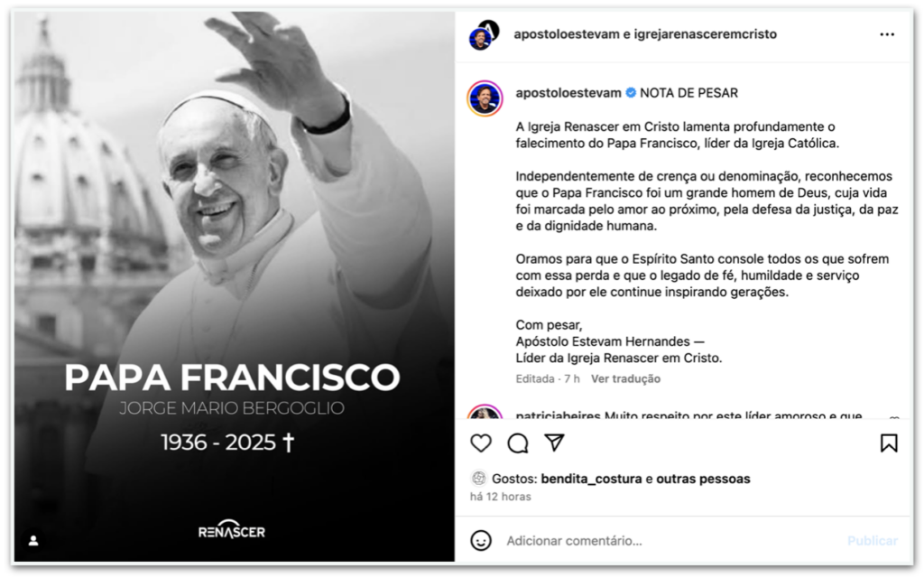Save the post with the bookmark icon

coord(889,443)
